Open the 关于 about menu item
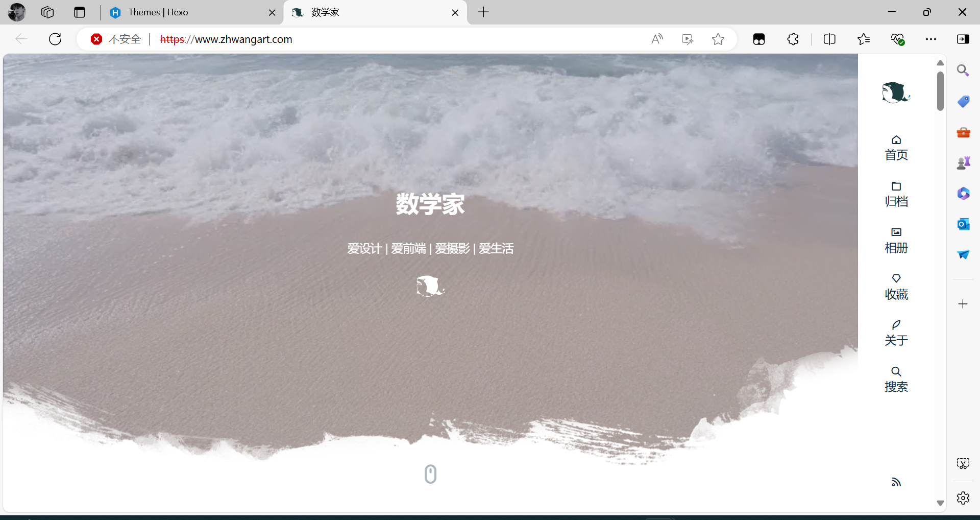 [x=896, y=334]
